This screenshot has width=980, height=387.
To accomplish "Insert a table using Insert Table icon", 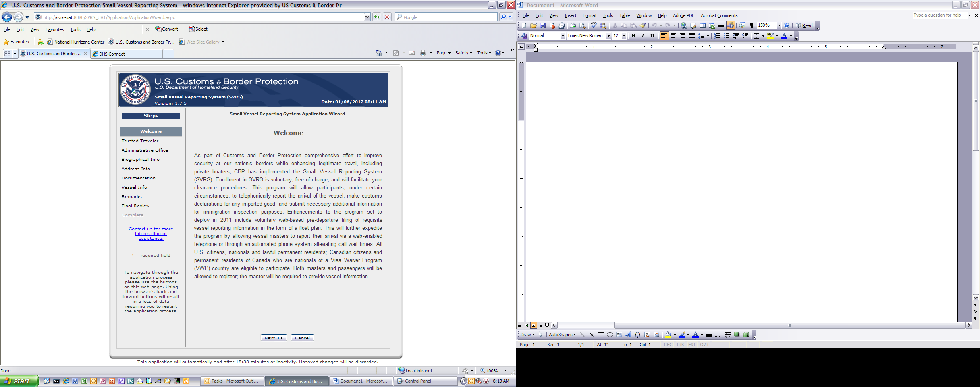I will tap(702, 25).
